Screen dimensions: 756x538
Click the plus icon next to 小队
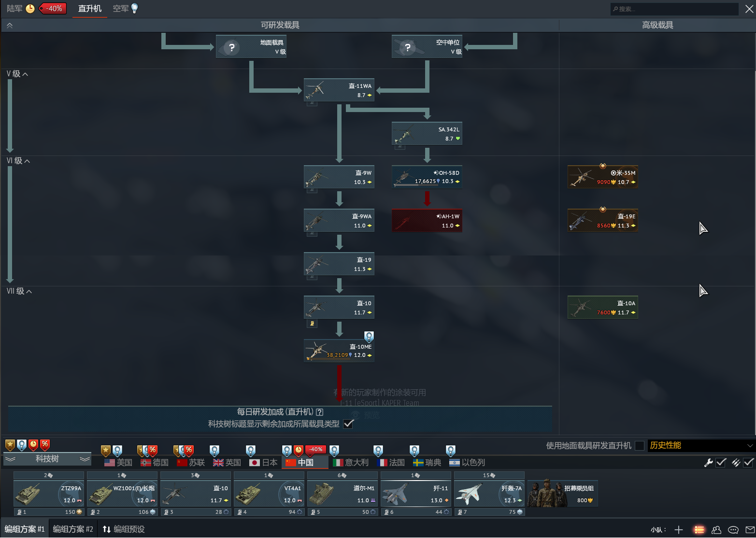point(679,530)
